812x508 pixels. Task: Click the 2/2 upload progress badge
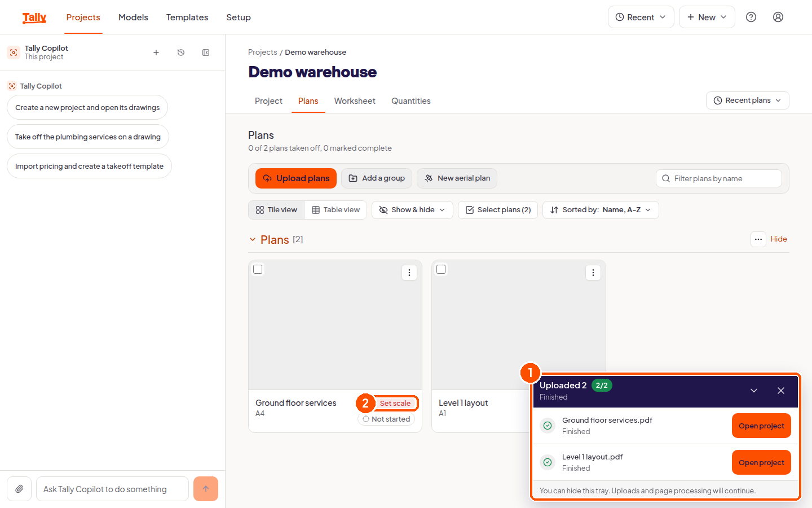pyautogui.click(x=602, y=386)
